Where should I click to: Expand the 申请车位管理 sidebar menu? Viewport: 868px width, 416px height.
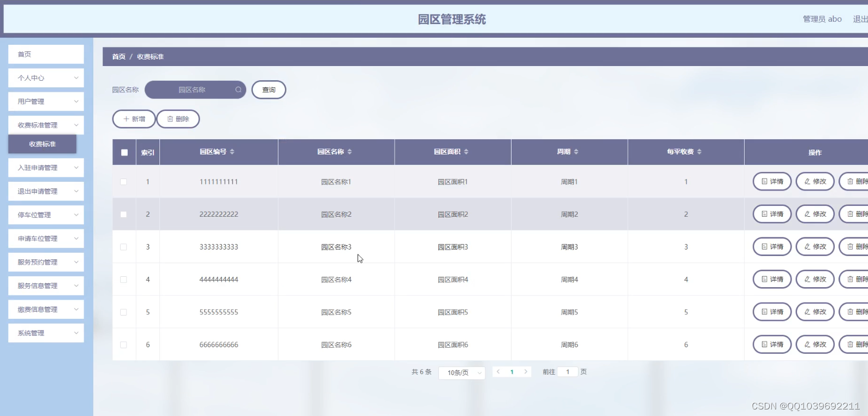(x=46, y=239)
